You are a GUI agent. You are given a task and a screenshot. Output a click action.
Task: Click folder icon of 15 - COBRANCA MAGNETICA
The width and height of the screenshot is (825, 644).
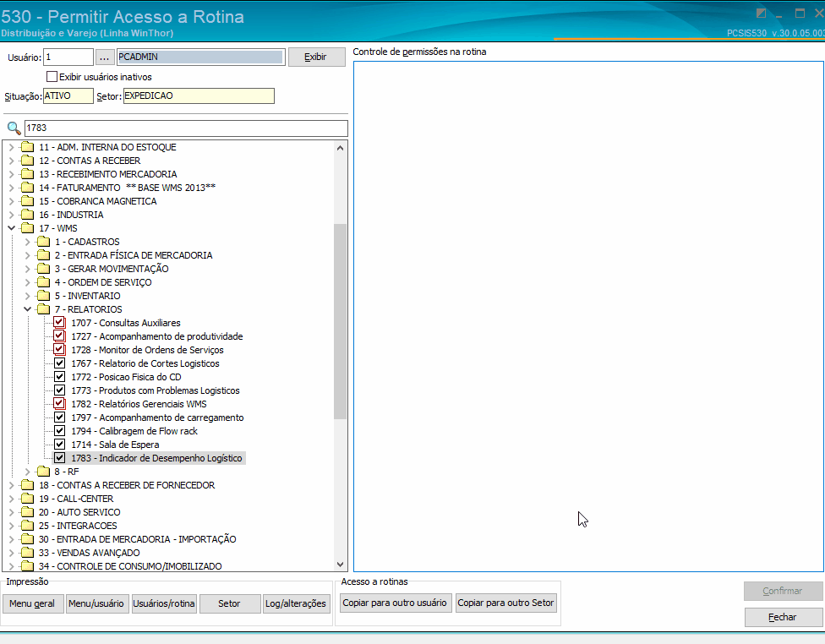(x=27, y=201)
